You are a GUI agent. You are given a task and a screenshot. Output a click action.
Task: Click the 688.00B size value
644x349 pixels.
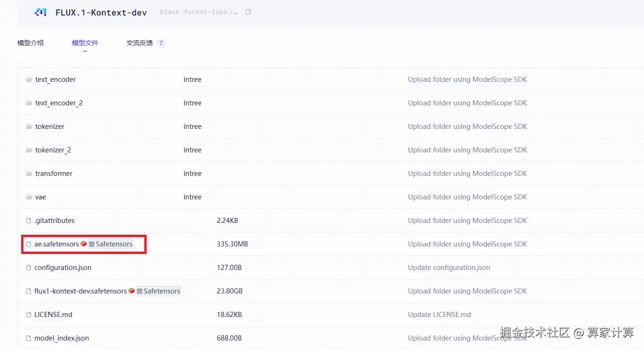point(229,338)
